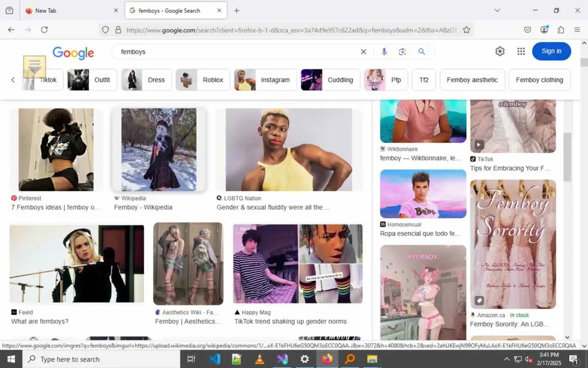
Task: Follow 'TikTok trend shaking up gender norms' link
Action: pyautogui.click(x=291, y=322)
